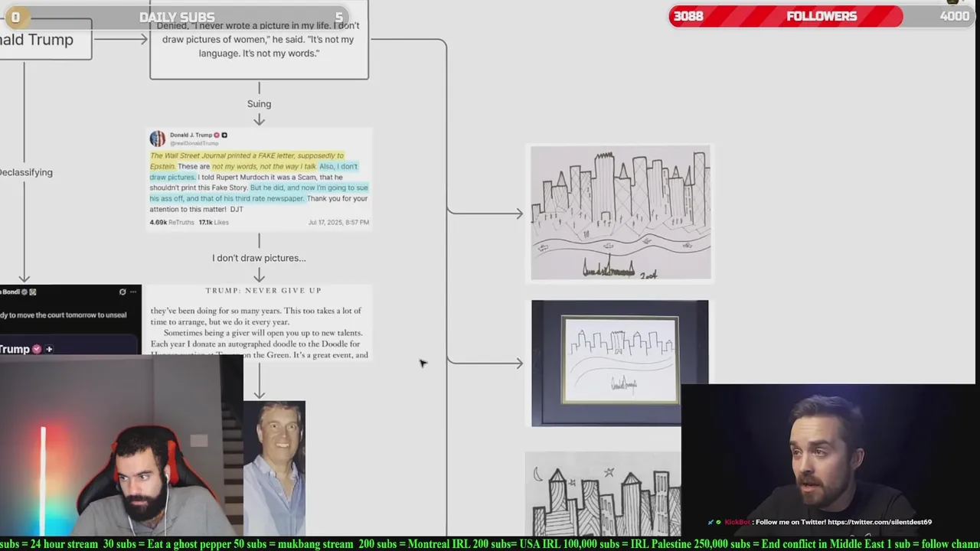Click '4000' followers goal number
The width and height of the screenshot is (980, 551).
pos(954,16)
